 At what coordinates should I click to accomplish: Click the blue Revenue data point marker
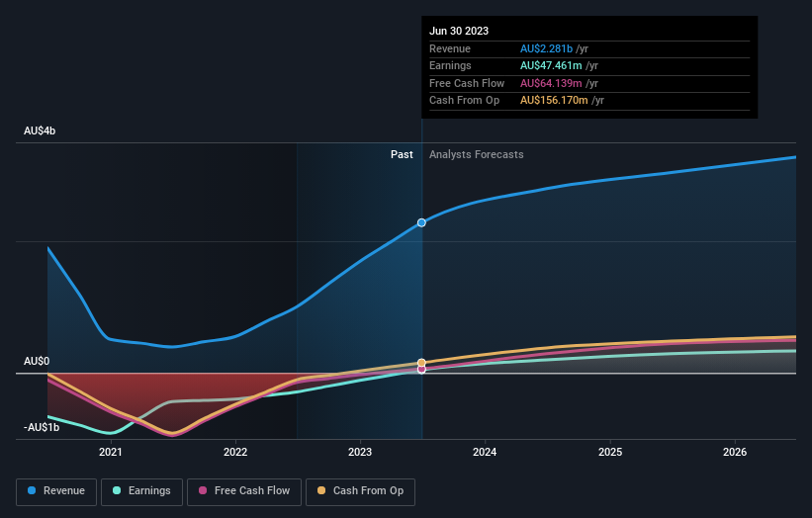click(x=421, y=222)
